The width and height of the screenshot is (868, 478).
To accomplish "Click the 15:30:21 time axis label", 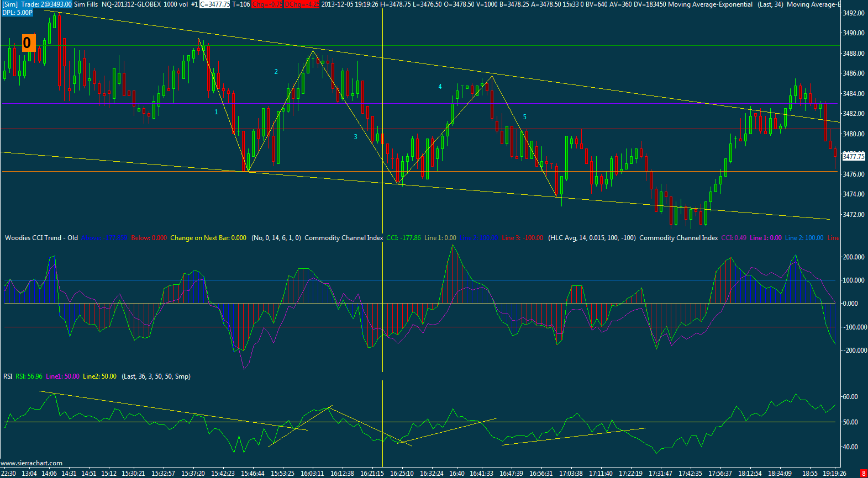I will click(133, 473).
